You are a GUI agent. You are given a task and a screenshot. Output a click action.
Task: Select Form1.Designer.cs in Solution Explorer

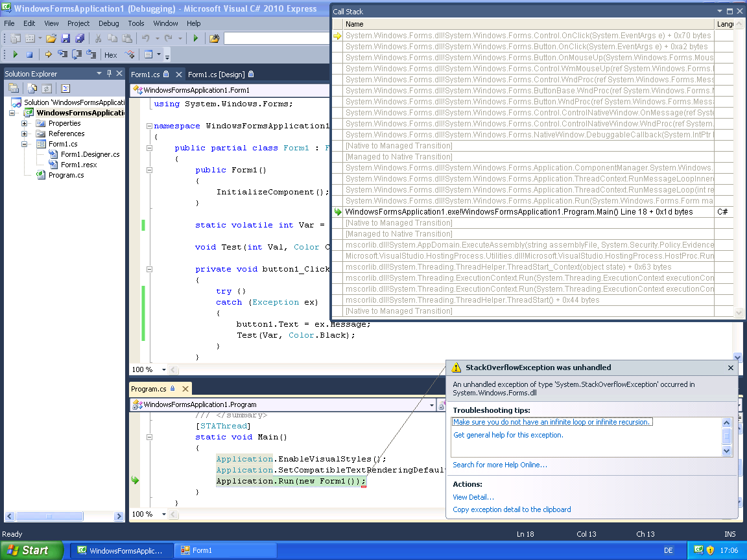[x=90, y=154]
